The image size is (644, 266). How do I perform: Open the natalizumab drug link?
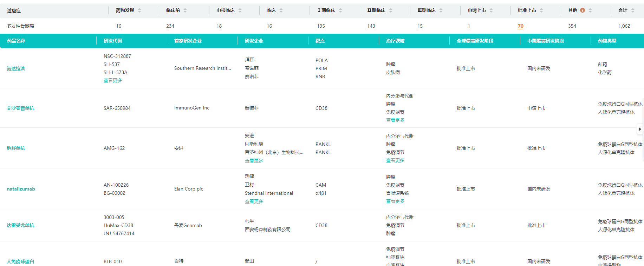pyautogui.click(x=21, y=189)
